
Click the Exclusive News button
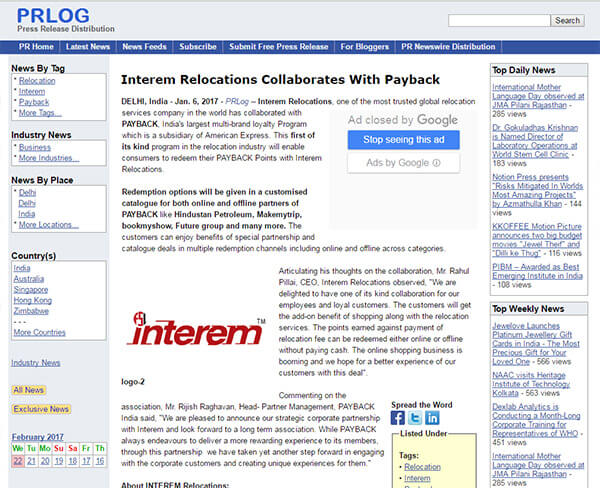click(41, 409)
